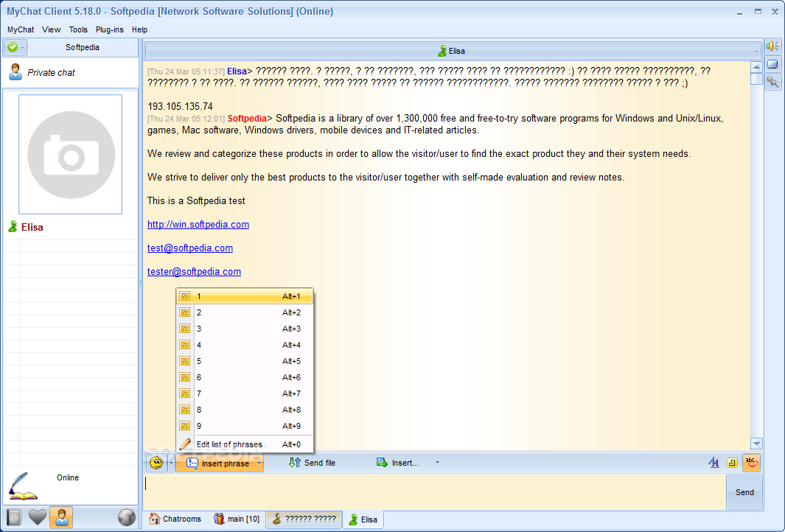
Task: Select phrase 4 from the list
Action: (x=245, y=345)
